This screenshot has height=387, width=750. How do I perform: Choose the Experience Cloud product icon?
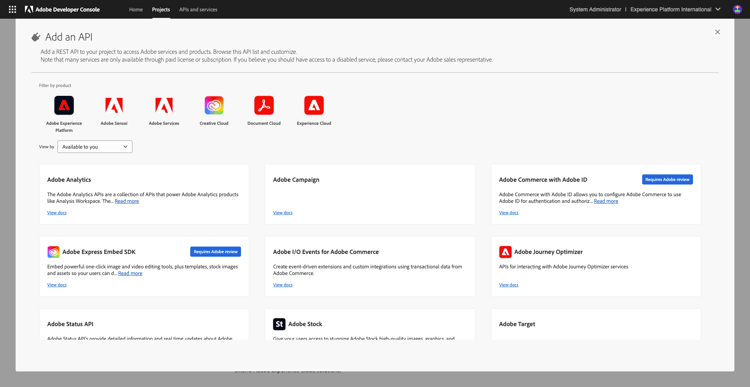(314, 105)
